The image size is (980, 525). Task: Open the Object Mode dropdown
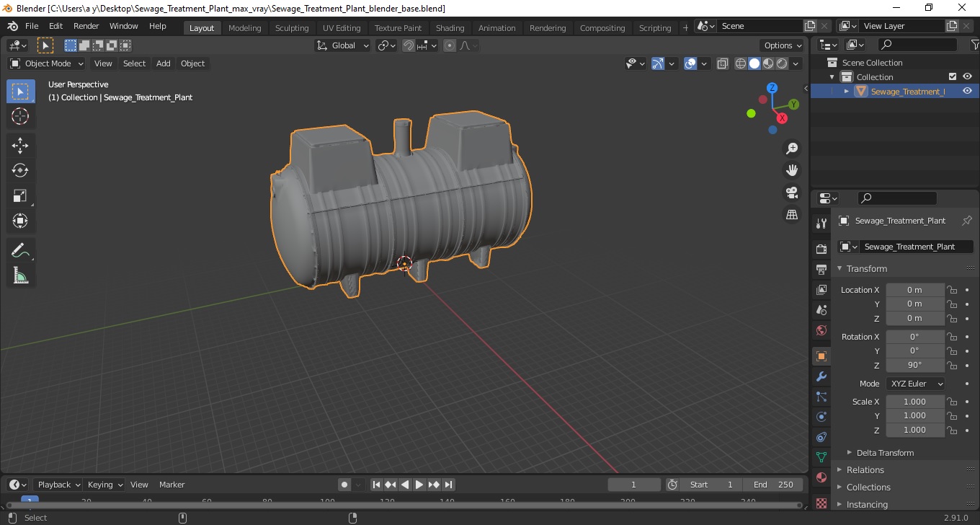point(47,63)
